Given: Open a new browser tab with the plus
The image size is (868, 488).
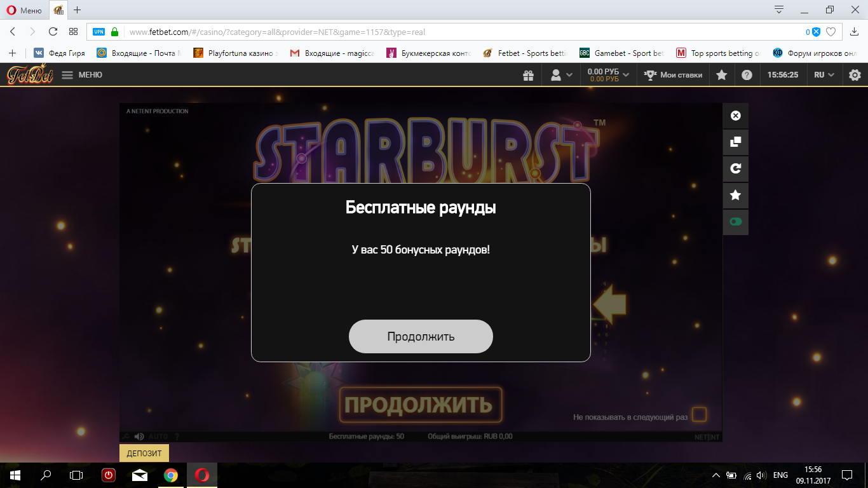Looking at the screenshot, I should pos(77,10).
